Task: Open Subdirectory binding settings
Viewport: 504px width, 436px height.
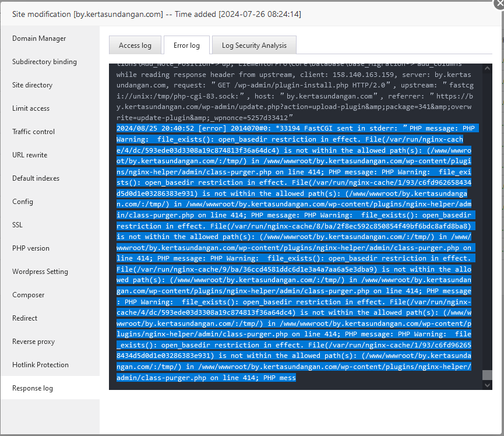Action: coord(50,62)
